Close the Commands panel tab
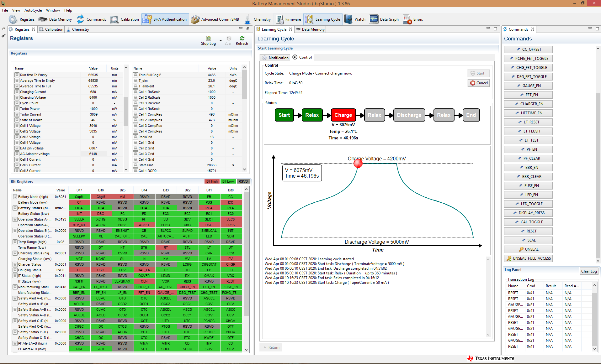The width and height of the screenshot is (601, 364). click(x=532, y=29)
